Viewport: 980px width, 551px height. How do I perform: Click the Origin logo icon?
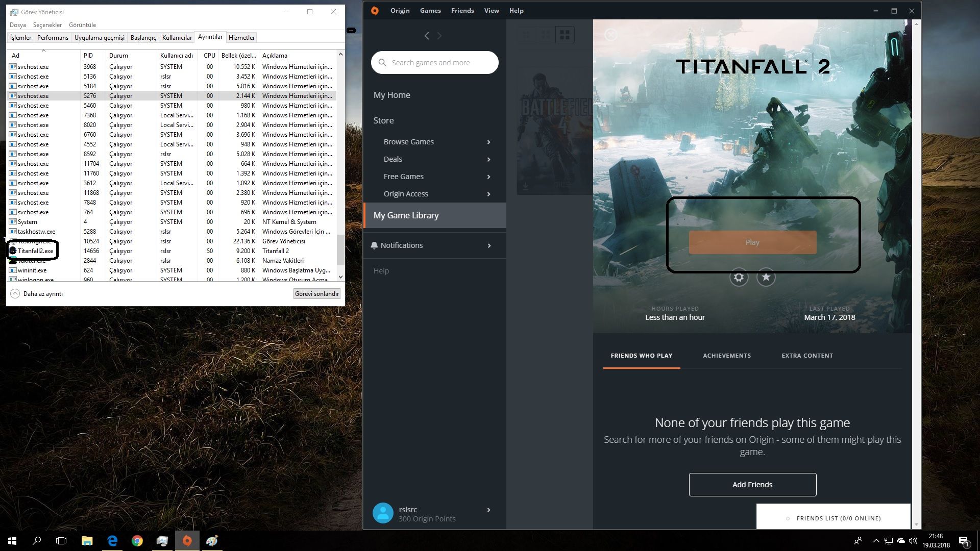[375, 11]
